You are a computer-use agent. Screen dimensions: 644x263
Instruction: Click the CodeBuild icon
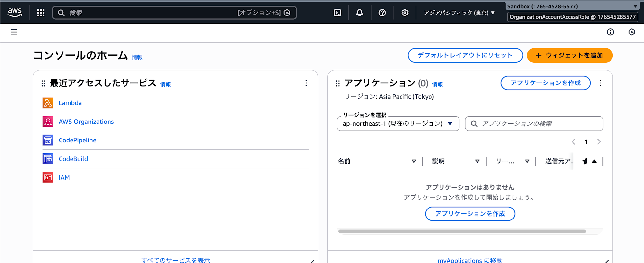[x=48, y=159]
